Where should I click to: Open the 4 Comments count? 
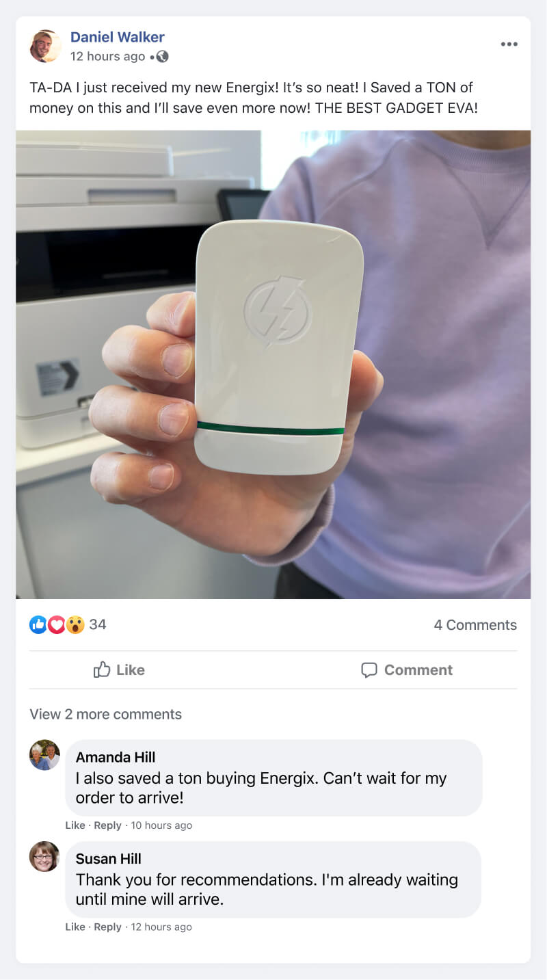click(x=475, y=625)
